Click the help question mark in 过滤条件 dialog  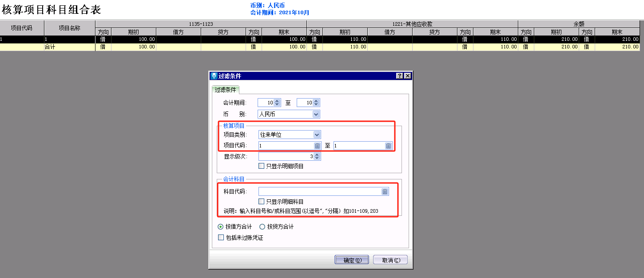[x=400, y=76]
